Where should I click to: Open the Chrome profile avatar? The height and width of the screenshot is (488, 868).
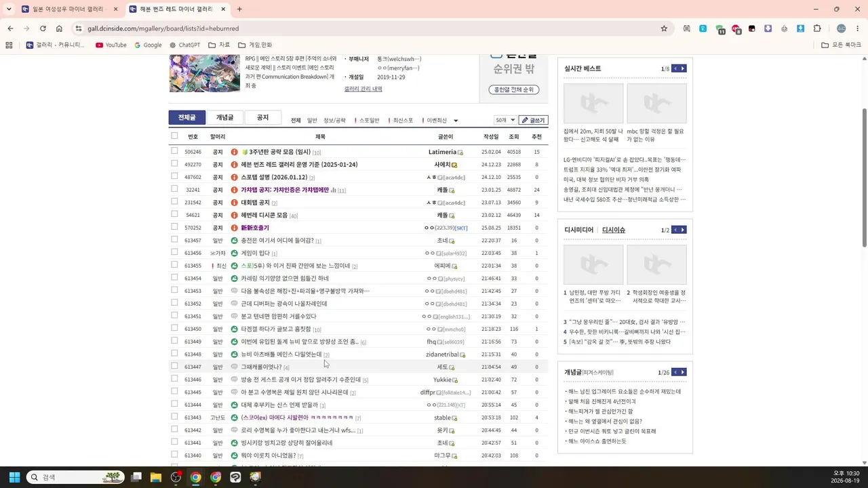(841, 28)
